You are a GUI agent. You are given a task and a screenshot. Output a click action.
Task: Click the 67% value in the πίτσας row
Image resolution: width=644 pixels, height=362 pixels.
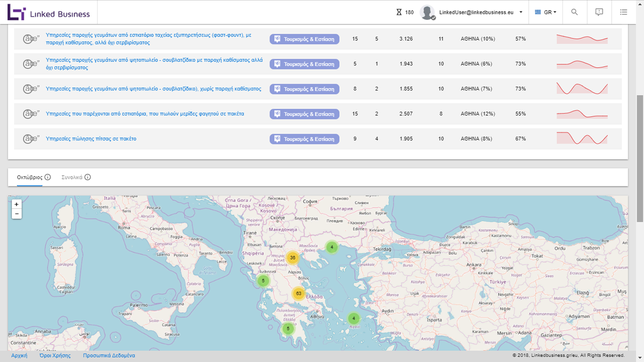point(521,139)
